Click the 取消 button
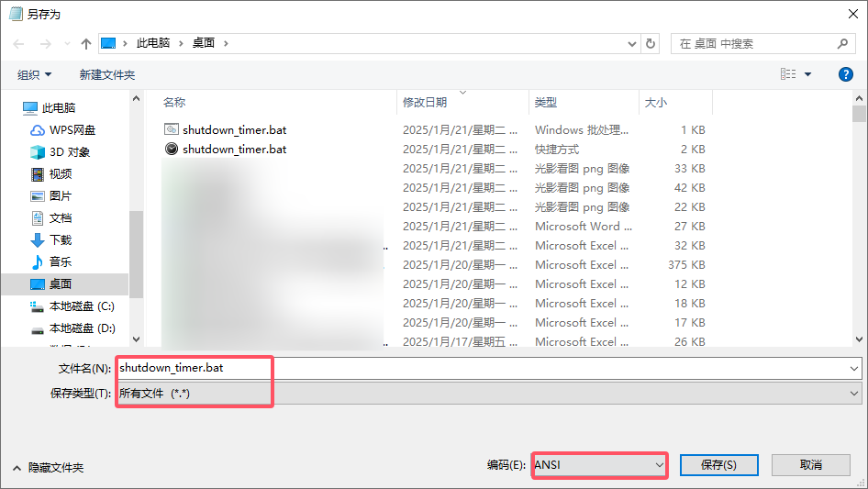This screenshot has height=489, width=868. click(x=810, y=465)
